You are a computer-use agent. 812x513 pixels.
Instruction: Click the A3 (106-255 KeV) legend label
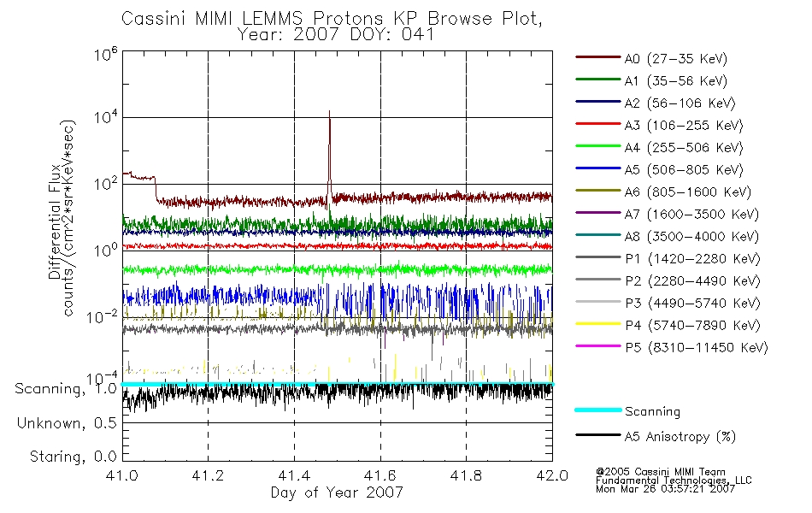(x=684, y=126)
